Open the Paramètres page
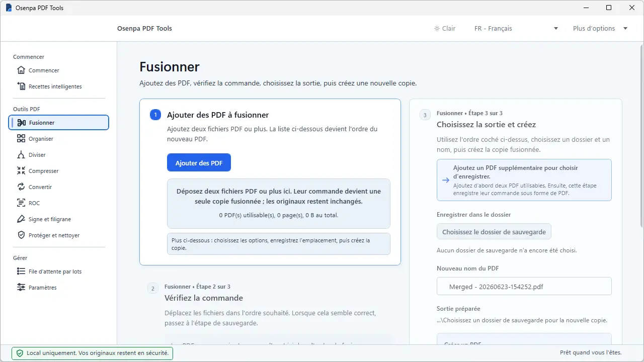644x362 pixels. coord(59,288)
